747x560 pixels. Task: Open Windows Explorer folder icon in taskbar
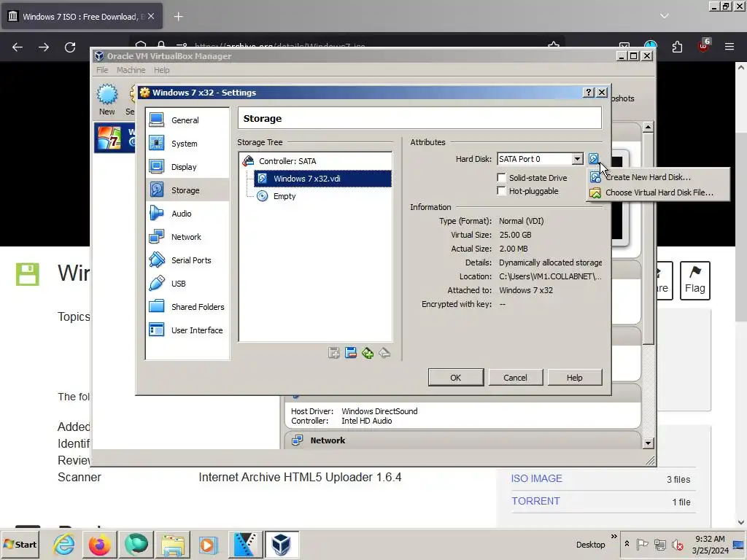(x=172, y=544)
